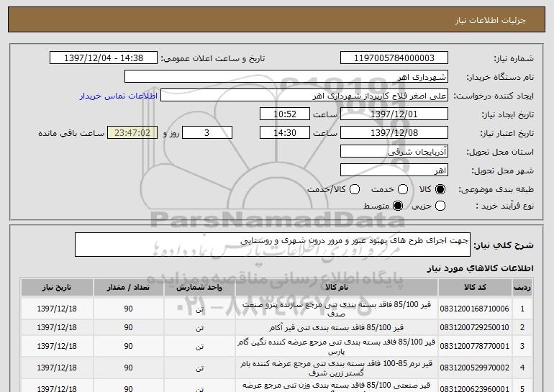Viewport: 554px width, 392px height.
Task: Click the شرح کلی نیاز label
Action: tap(504, 245)
